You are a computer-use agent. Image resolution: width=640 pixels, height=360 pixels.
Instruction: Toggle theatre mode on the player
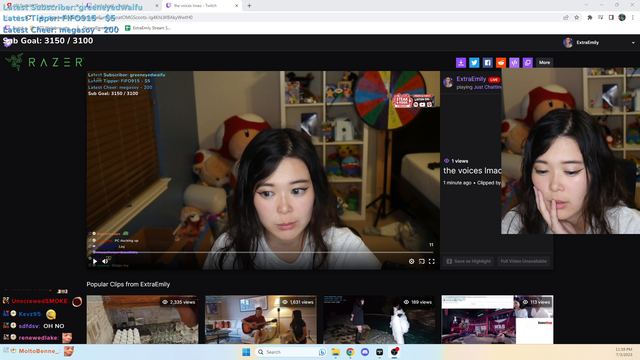point(422,261)
